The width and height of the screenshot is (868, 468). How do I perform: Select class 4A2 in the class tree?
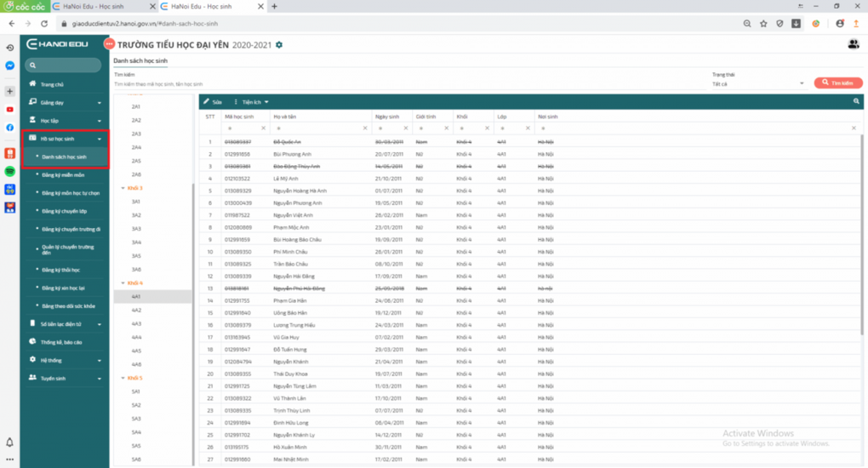point(136,311)
